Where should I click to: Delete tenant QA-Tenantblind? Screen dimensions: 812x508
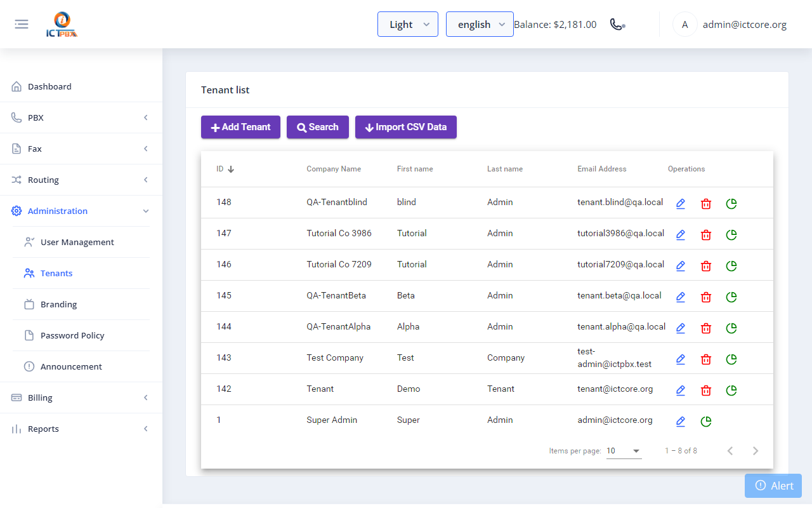(705, 203)
